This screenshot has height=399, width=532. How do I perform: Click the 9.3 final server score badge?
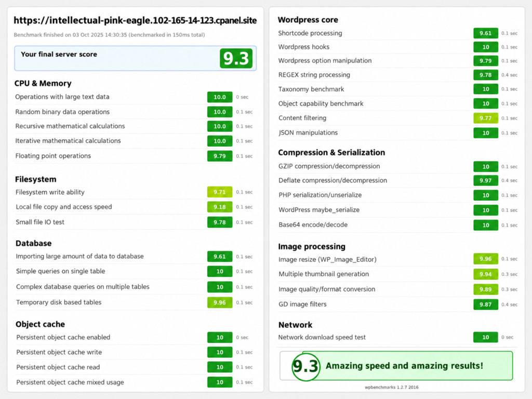(236, 58)
